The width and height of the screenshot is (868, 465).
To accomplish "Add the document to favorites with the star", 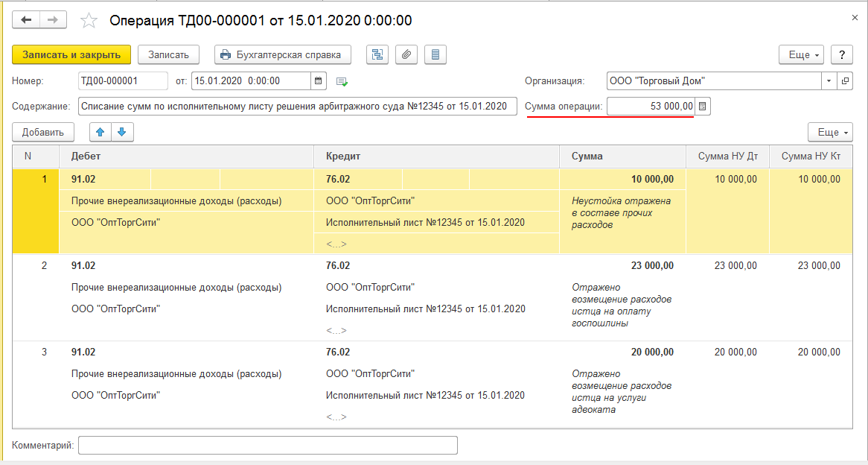I will (x=89, y=21).
